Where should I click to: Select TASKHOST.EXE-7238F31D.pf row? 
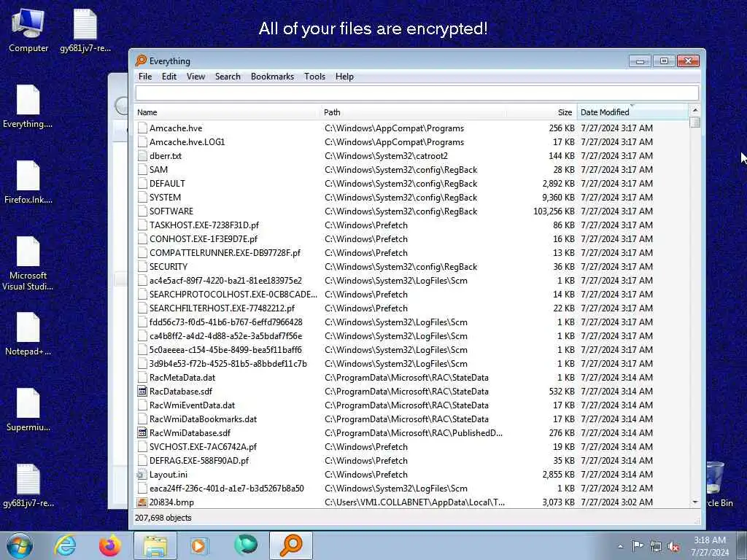[411, 225]
